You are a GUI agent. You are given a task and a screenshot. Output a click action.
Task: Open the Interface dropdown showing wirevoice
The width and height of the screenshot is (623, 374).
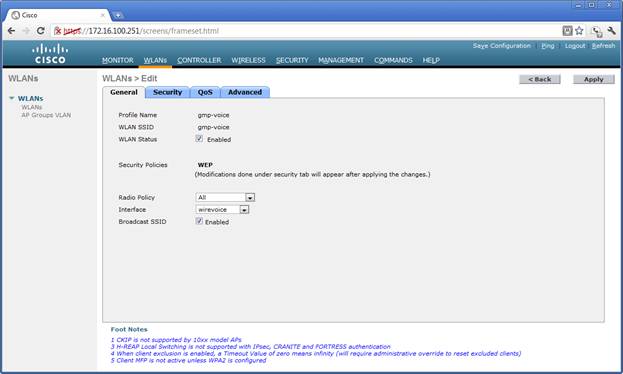point(222,209)
